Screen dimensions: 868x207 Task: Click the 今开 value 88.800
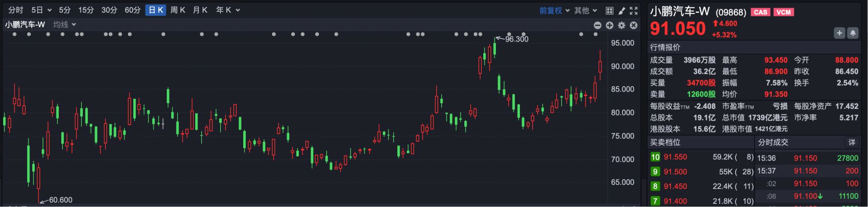[847, 60]
